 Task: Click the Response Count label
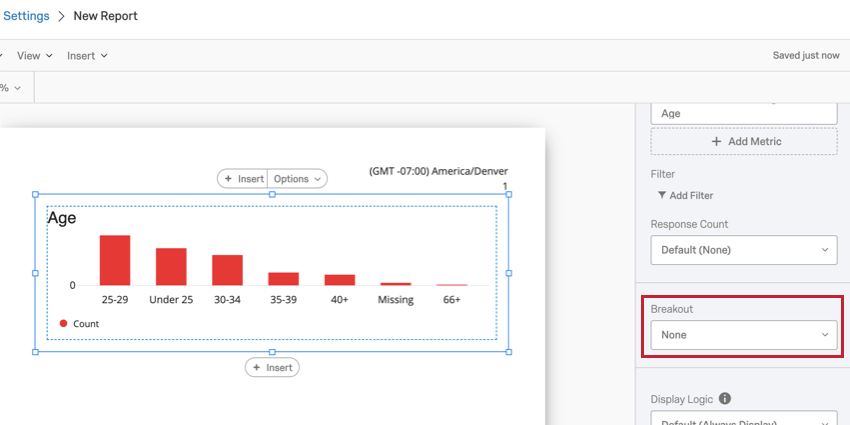click(690, 224)
